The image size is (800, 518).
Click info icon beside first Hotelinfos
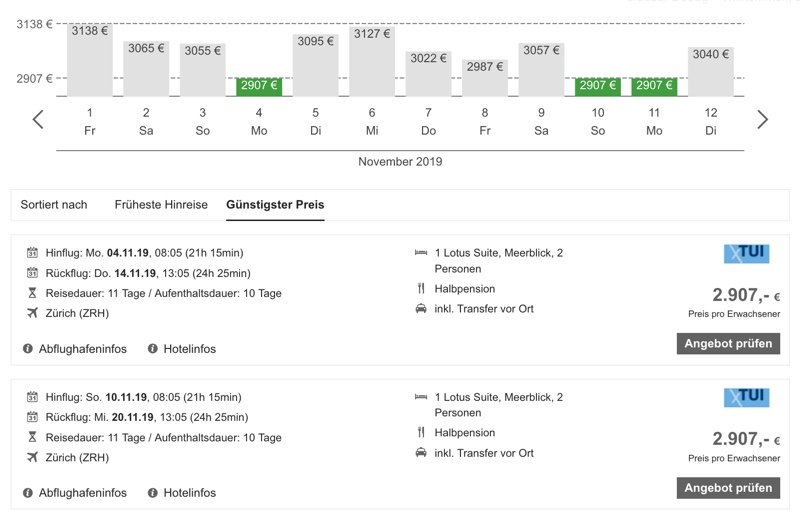153,349
